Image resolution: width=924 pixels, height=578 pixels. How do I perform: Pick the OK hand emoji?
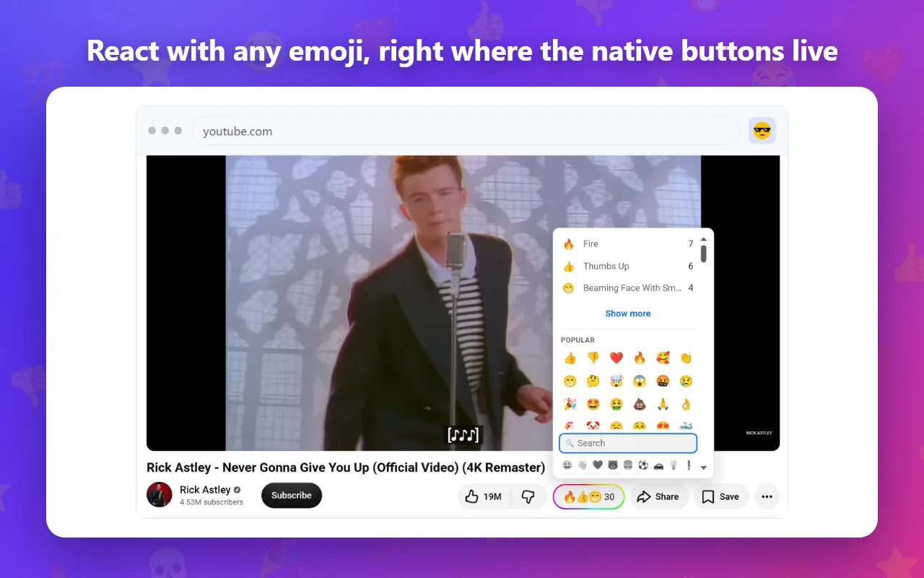pos(686,404)
